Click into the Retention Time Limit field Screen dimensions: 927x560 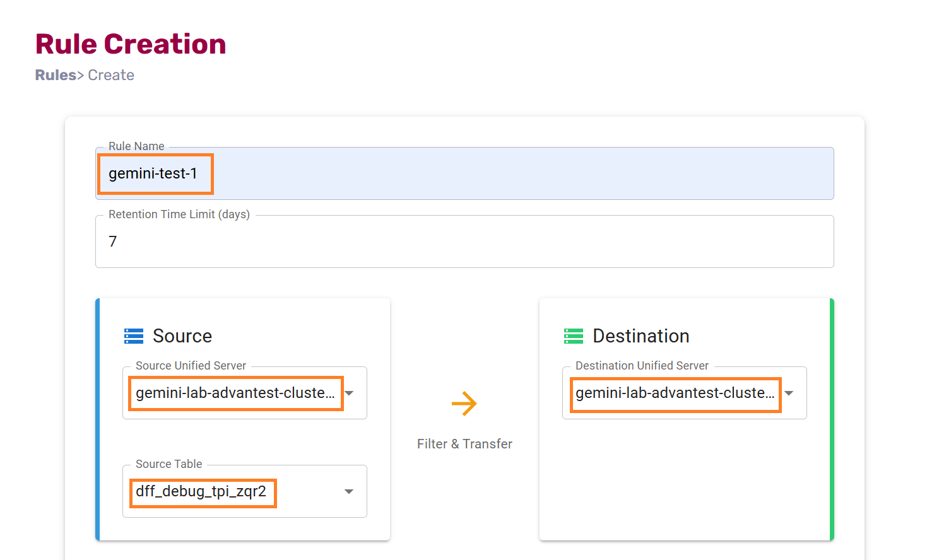click(464, 242)
